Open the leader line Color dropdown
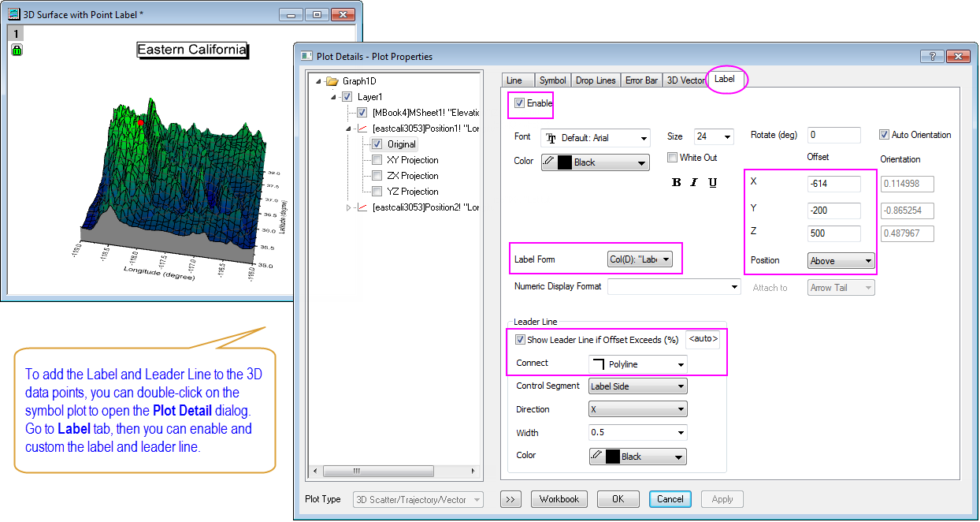Image resolution: width=980 pixels, height=522 pixels. tap(638, 457)
